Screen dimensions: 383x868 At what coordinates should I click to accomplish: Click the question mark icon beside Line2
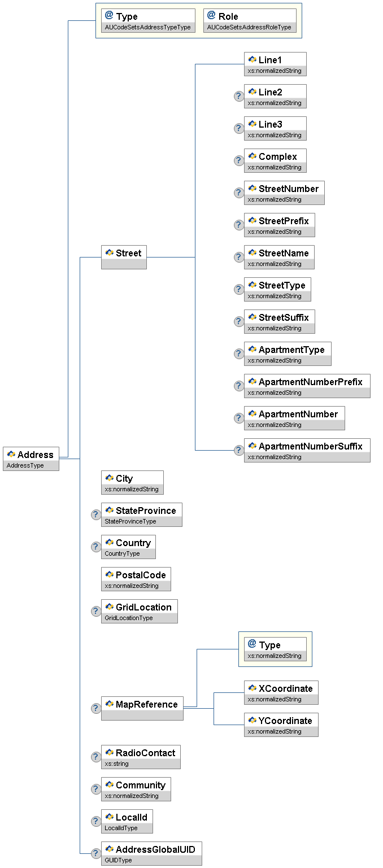238,96
